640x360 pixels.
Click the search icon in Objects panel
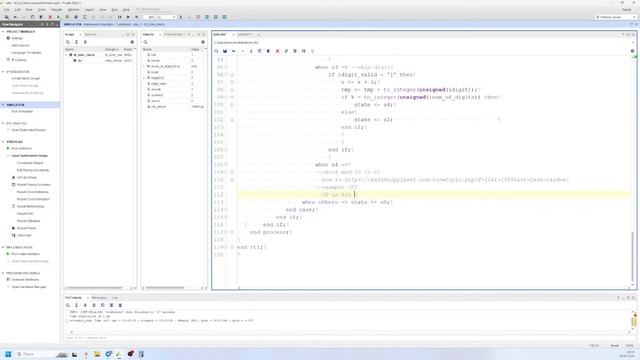(145, 42)
